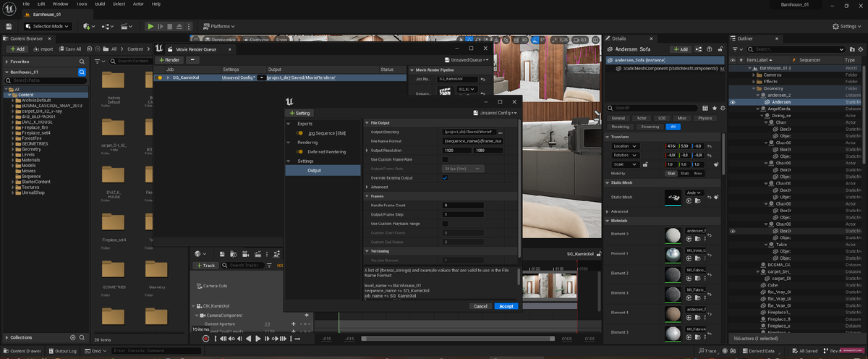Expand the Favorites section
The height and width of the screenshot is (359, 868).
7,62
